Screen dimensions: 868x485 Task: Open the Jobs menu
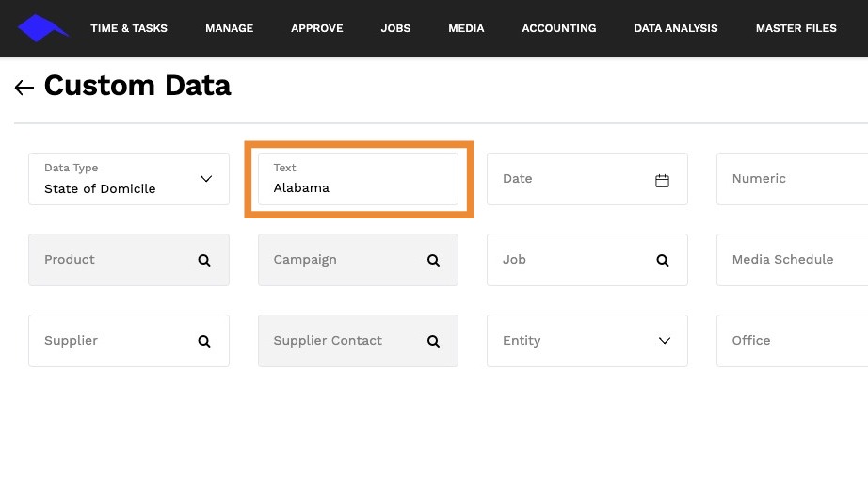click(x=395, y=28)
